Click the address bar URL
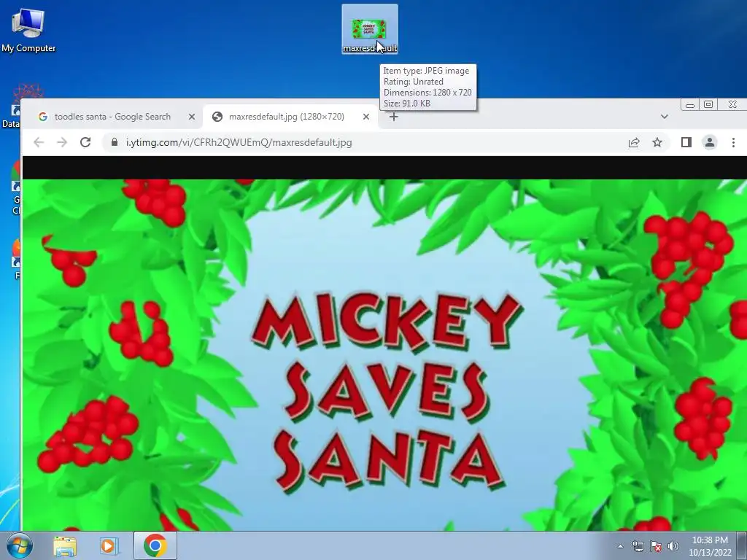The image size is (747, 560). coord(239,142)
